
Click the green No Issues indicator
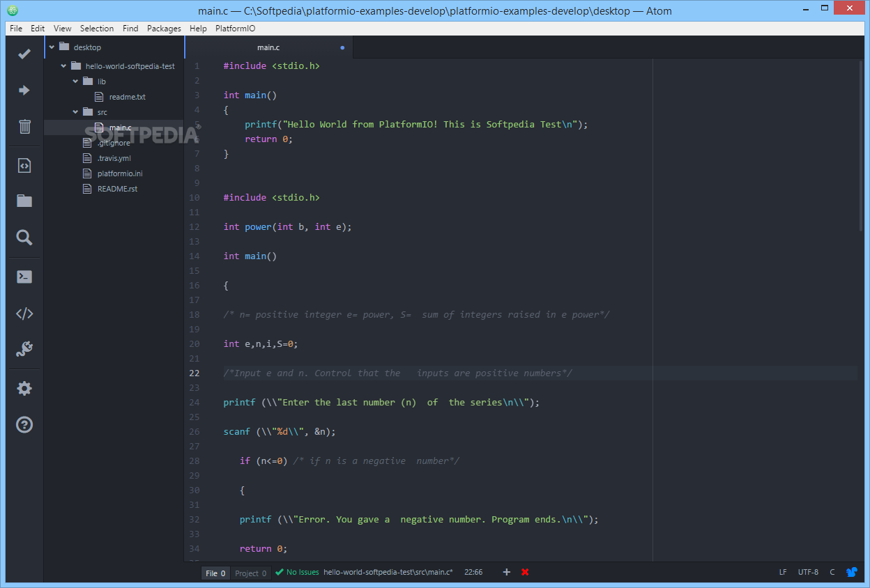point(297,573)
